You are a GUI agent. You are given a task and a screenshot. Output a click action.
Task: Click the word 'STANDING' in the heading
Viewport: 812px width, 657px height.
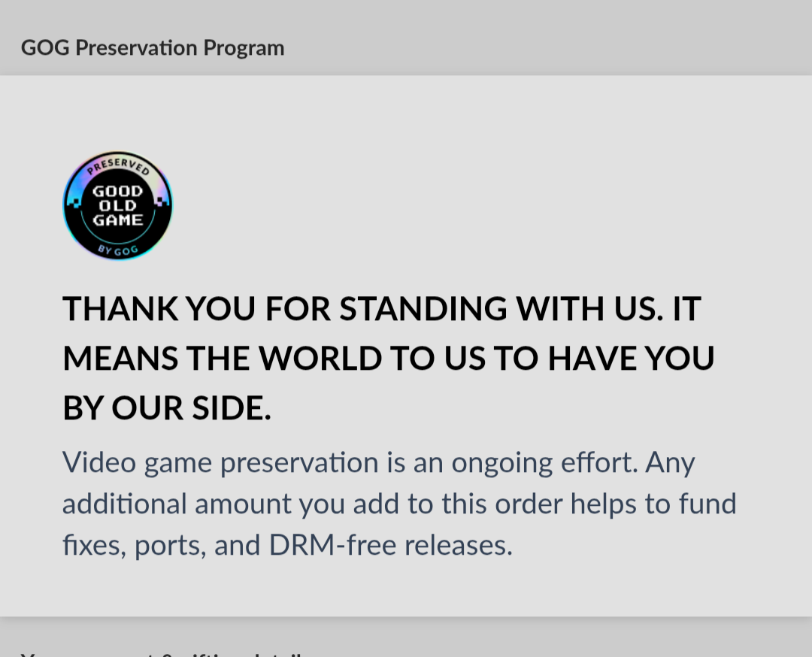pos(423,308)
